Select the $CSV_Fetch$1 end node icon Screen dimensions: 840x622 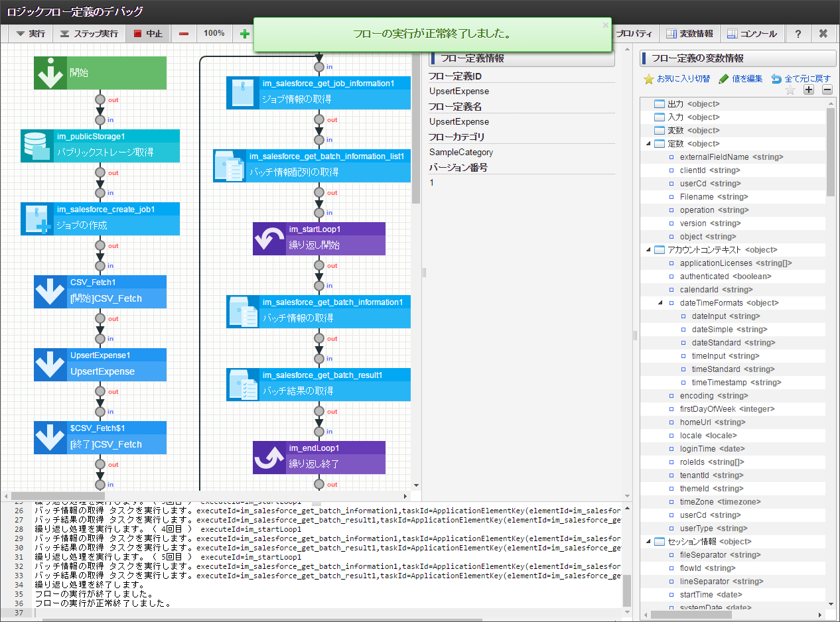(x=50, y=438)
